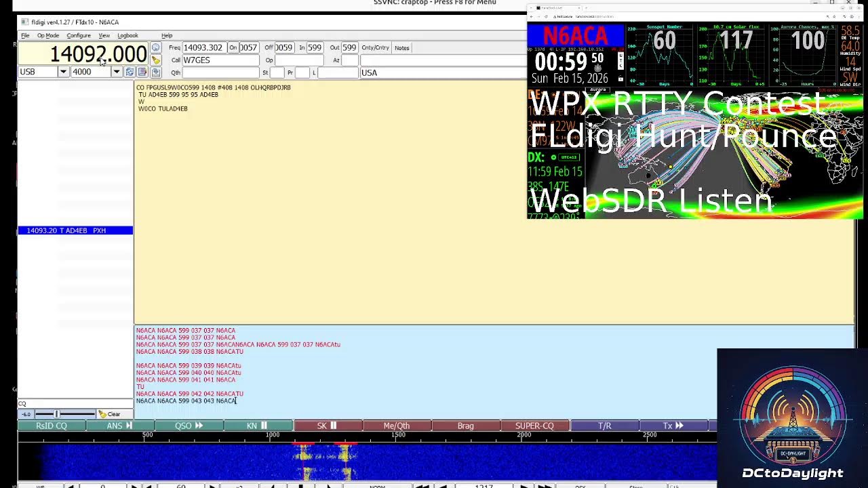Click the 14092.000 frequency display
Viewport: 868px width, 488px height.
point(83,54)
